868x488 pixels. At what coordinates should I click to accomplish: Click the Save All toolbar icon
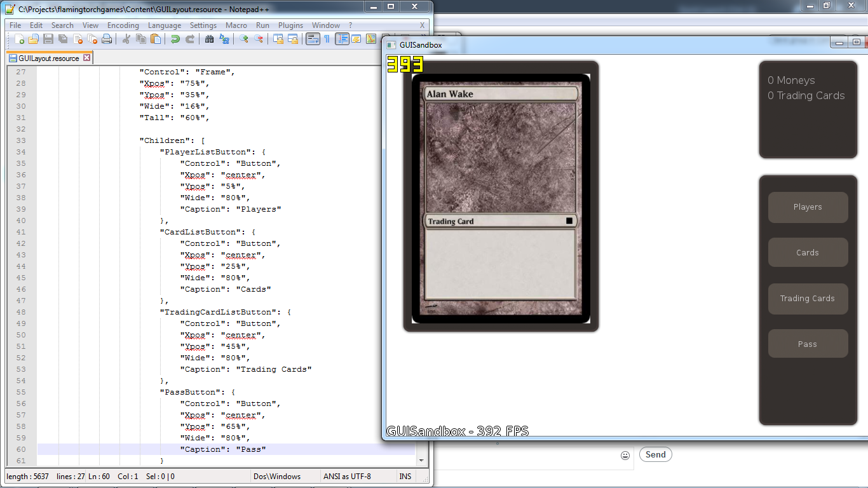[63, 39]
